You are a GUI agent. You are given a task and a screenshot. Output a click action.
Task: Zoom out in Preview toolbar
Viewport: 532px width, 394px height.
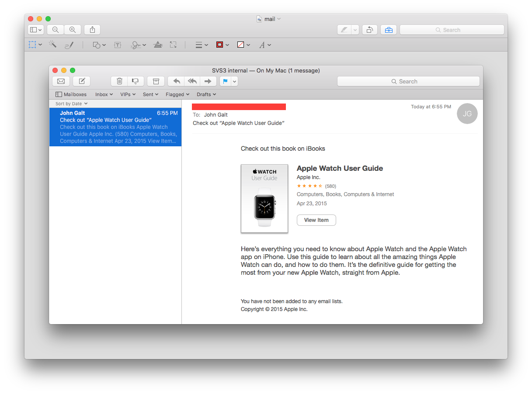point(56,30)
